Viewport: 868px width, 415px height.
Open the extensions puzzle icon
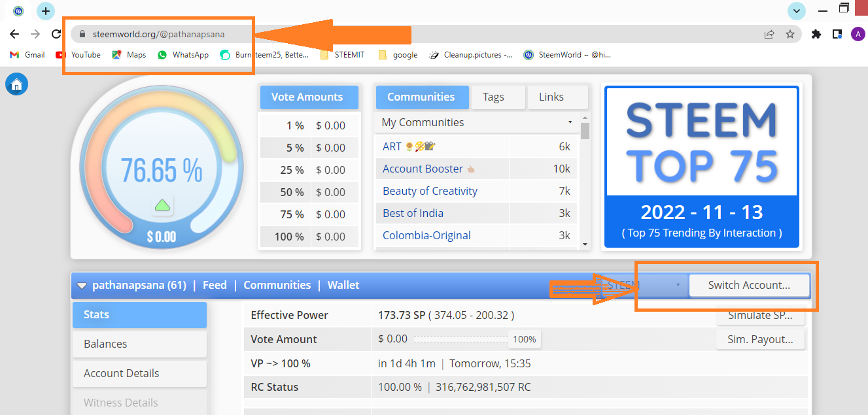[x=816, y=34]
